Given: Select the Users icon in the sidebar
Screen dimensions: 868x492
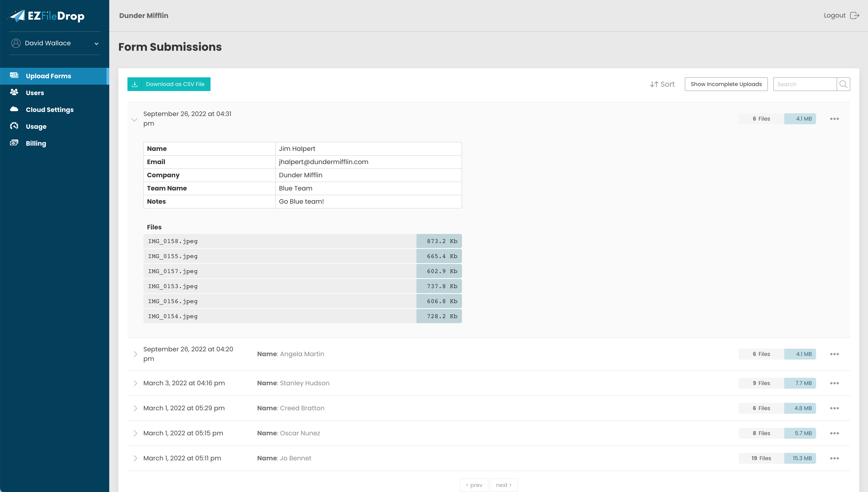Looking at the screenshot, I should click(x=14, y=93).
